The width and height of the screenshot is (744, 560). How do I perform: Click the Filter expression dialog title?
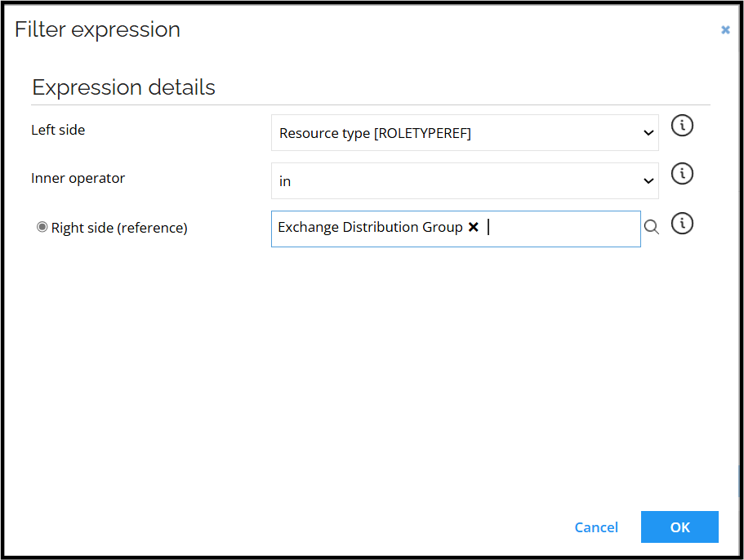(98, 30)
